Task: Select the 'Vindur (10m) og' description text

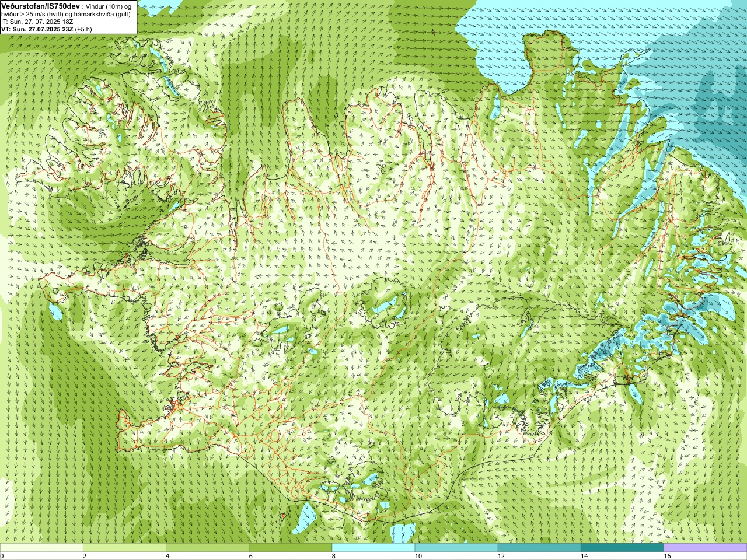Action: pos(109,6)
